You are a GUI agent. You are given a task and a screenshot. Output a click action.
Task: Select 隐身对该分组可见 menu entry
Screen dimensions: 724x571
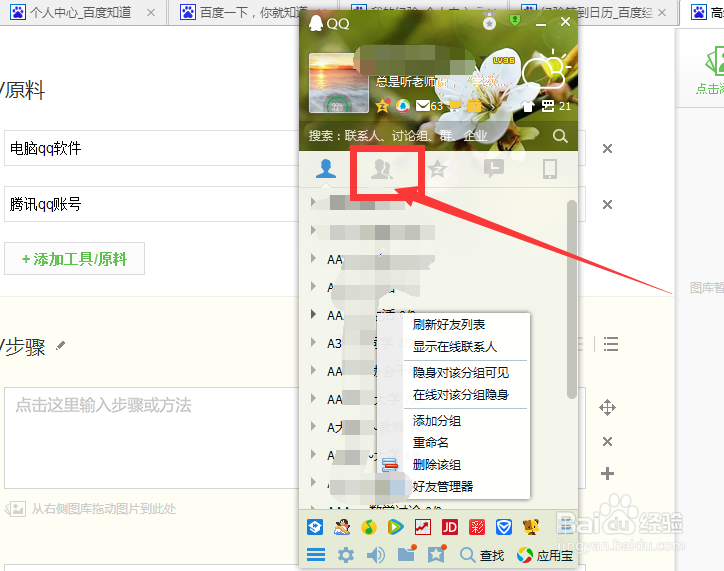click(x=461, y=373)
